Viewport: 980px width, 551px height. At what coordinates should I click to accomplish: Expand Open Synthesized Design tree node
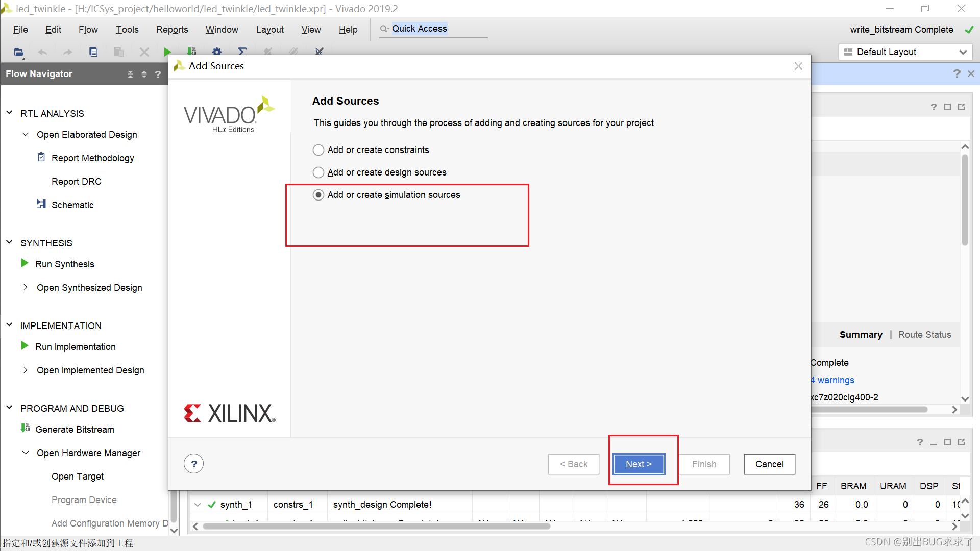coord(26,287)
